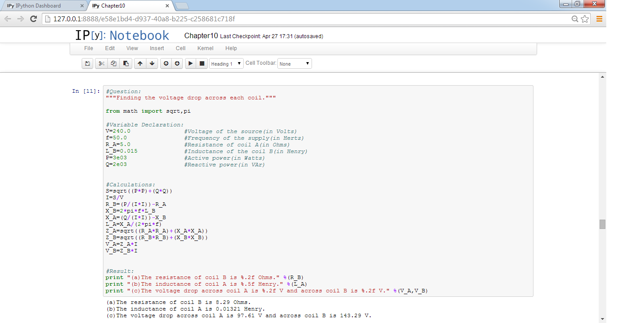The width and height of the screenshot is (644, 323).
Task: Expand the Cell Toolbar dropdown set to None
Action: pyautogui.click(x=294, y=63)
